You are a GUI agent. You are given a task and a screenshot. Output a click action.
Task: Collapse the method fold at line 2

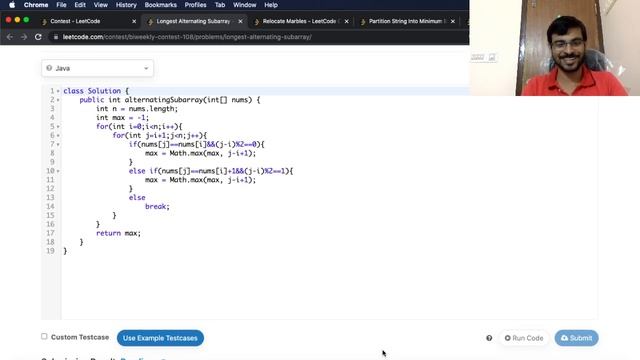coord(58,100)
